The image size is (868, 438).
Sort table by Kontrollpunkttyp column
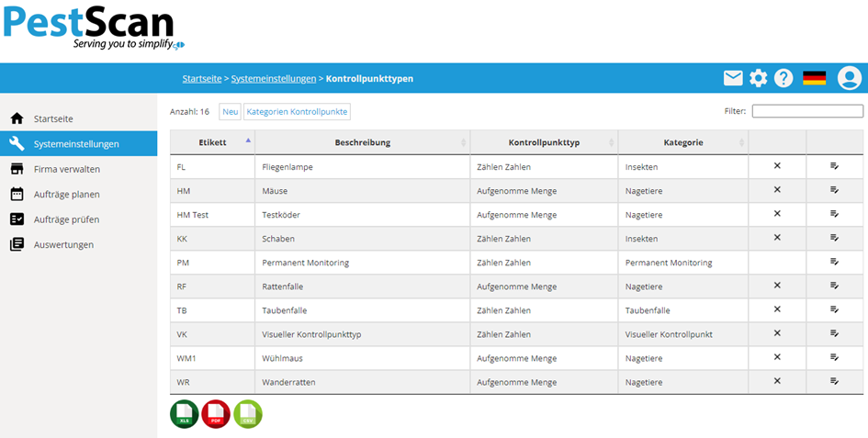click(x=544, y=142)
